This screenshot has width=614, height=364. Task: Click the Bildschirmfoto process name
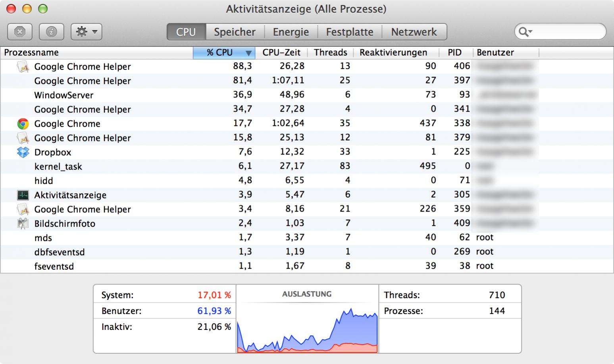[65, 224]
